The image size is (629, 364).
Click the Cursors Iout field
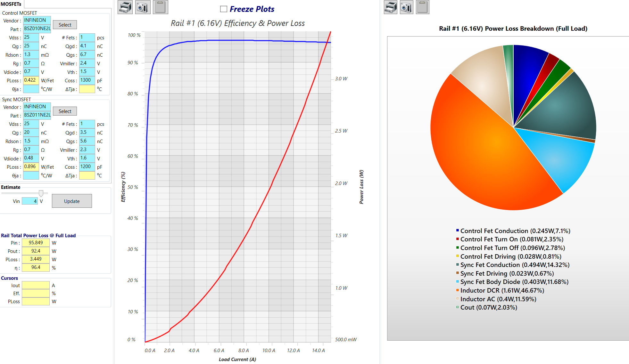[x=36, y=285]
